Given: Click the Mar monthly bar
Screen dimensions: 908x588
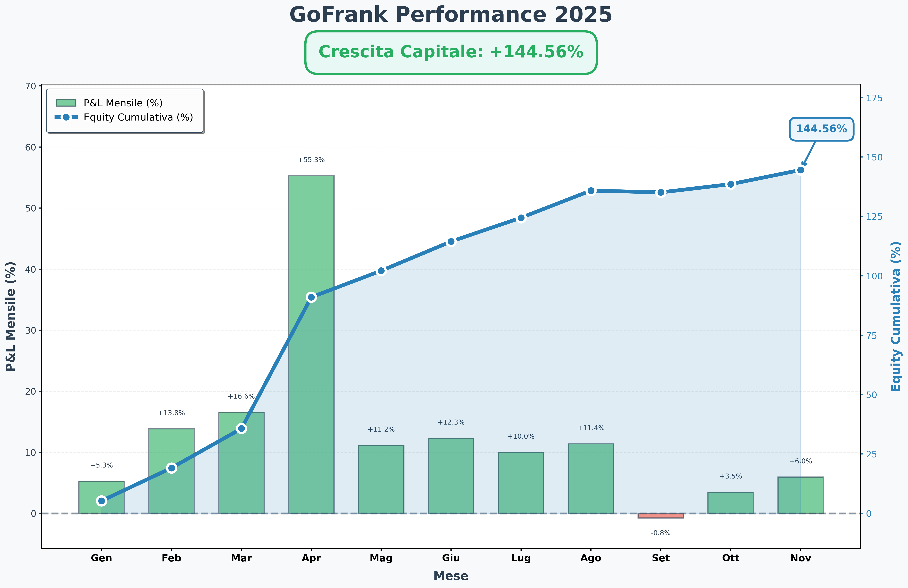Looking at the screenshot, I should click(241, 463).
